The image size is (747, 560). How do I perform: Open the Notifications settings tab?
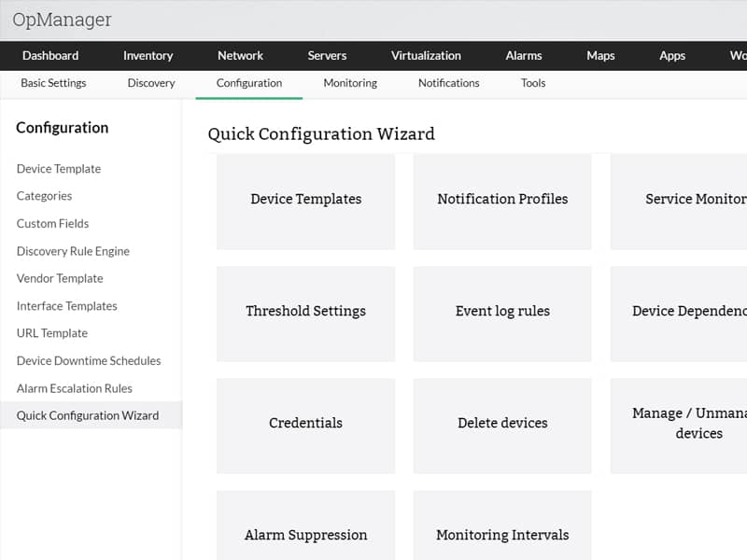point(448,83)
